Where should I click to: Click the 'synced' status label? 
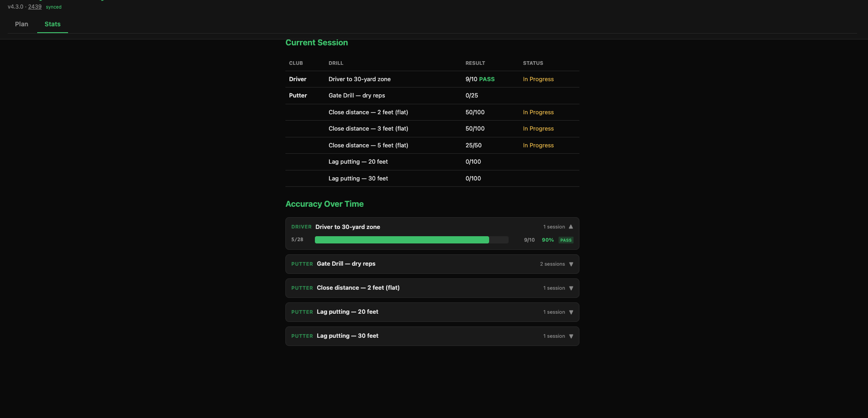[54, 7]
